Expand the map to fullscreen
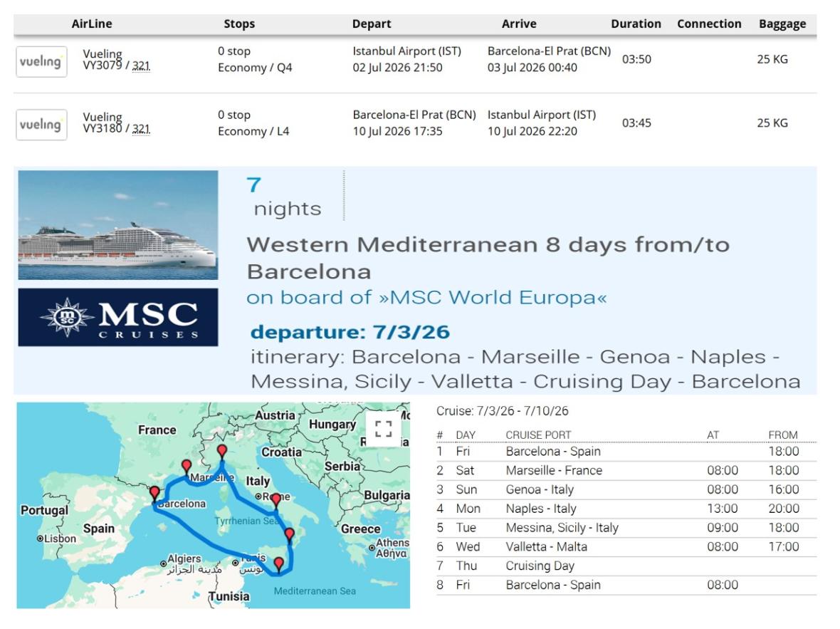Image resolution: width=840 pixels, height=629 pixels. [x=383, y=429]
